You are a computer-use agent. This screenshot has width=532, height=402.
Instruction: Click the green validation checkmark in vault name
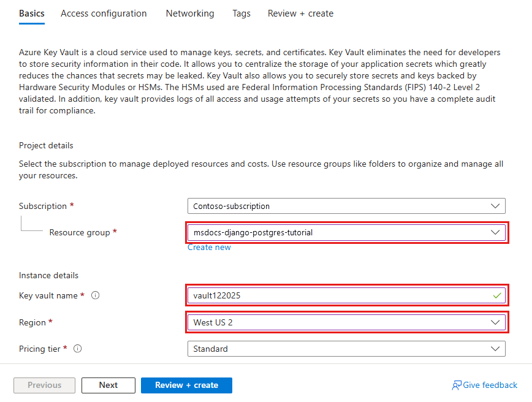pyautogui.click(x=496, y=295)
